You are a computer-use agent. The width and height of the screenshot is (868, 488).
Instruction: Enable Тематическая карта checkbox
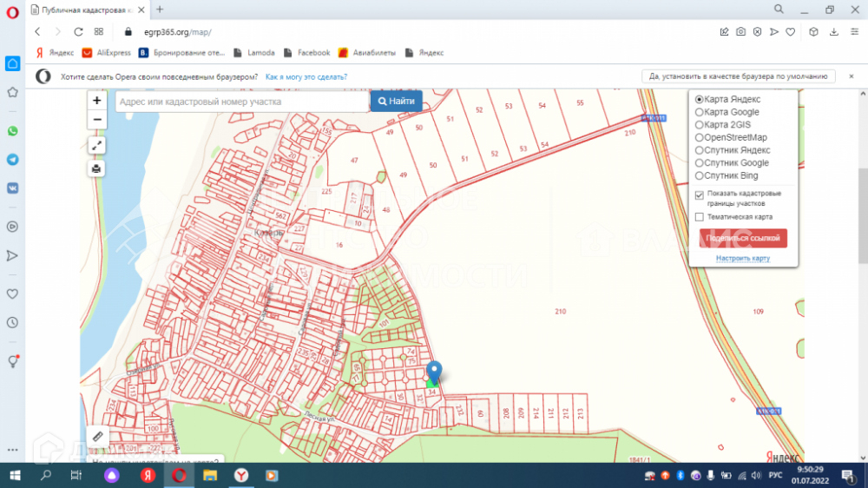(x=700, y=217)
